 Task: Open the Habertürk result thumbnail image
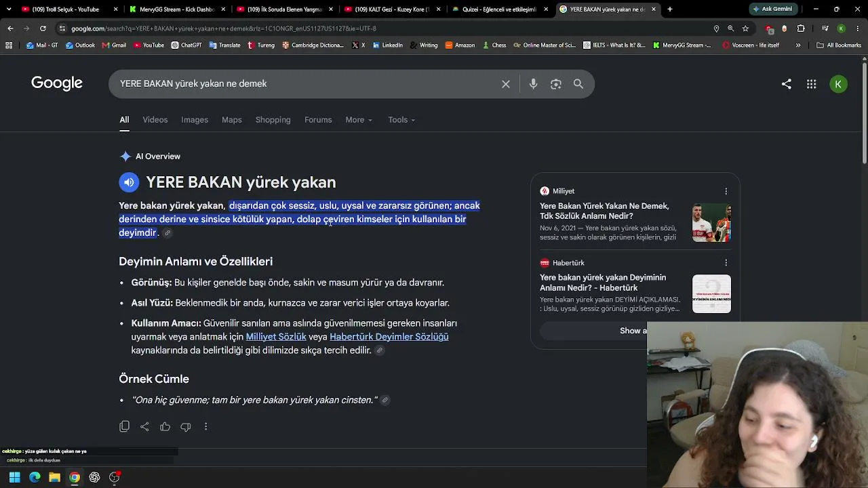click(711, 294)
